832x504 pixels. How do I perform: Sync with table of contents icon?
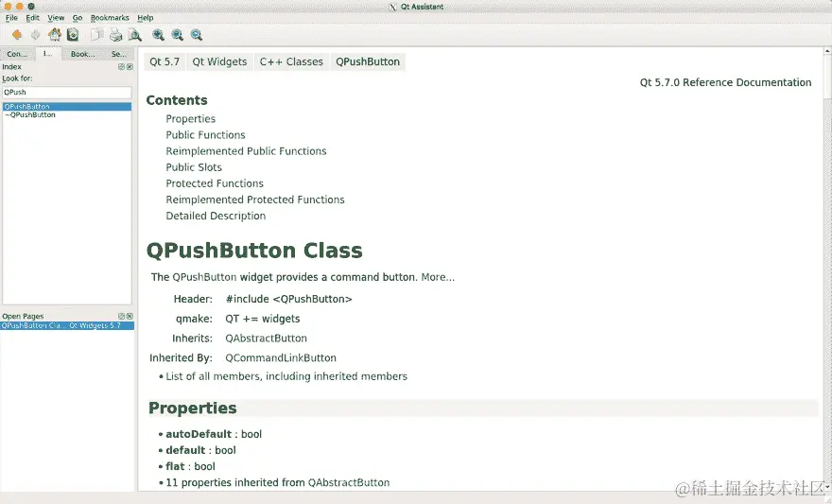73,35
